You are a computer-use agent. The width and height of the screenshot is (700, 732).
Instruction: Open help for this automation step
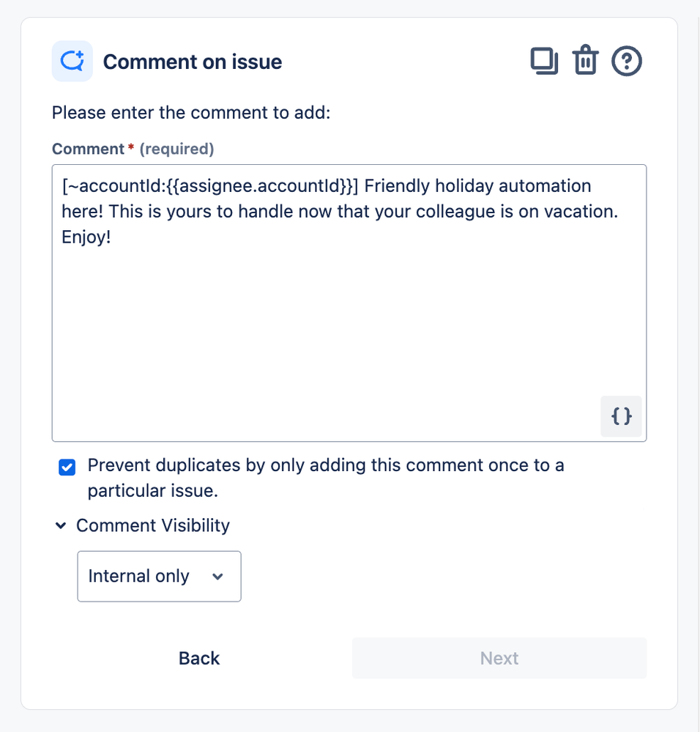tap(627, 61)
